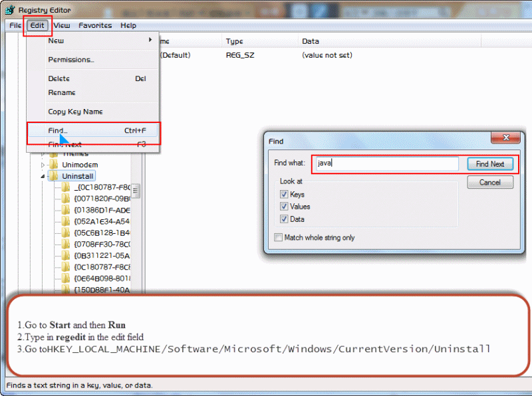
Task: Click folder icon beside {0E64B098-801 key
Action: pyautogui.click(x=65, y=278)
